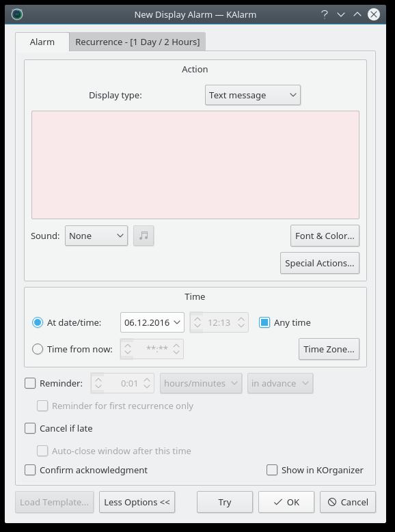The height and width of the screenshot is (532, 395).
Task: Select the Time from now radio button
Action: [x=38, y=349]
